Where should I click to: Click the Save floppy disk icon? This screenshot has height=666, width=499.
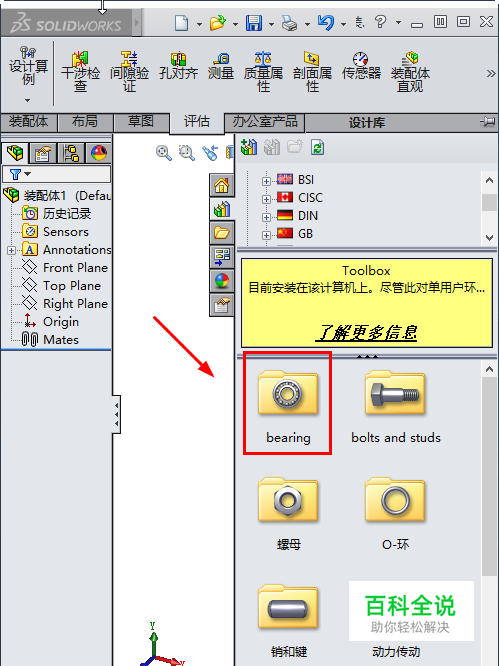point(254,23)
